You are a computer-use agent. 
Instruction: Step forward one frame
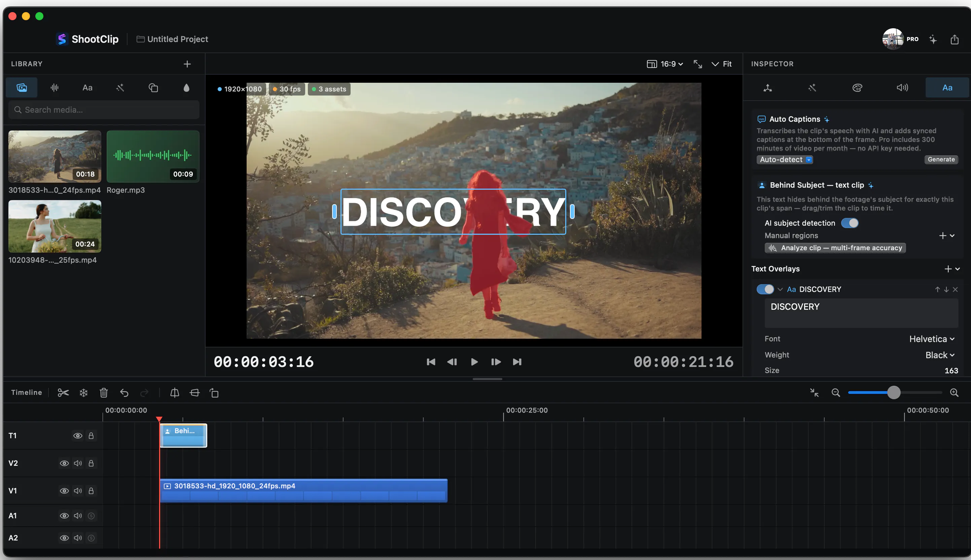496,362
